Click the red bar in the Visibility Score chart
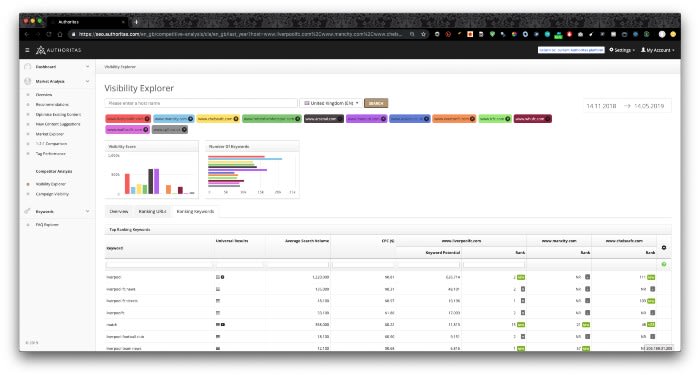This screenshot has height=377, width=700. coord(127,184)
